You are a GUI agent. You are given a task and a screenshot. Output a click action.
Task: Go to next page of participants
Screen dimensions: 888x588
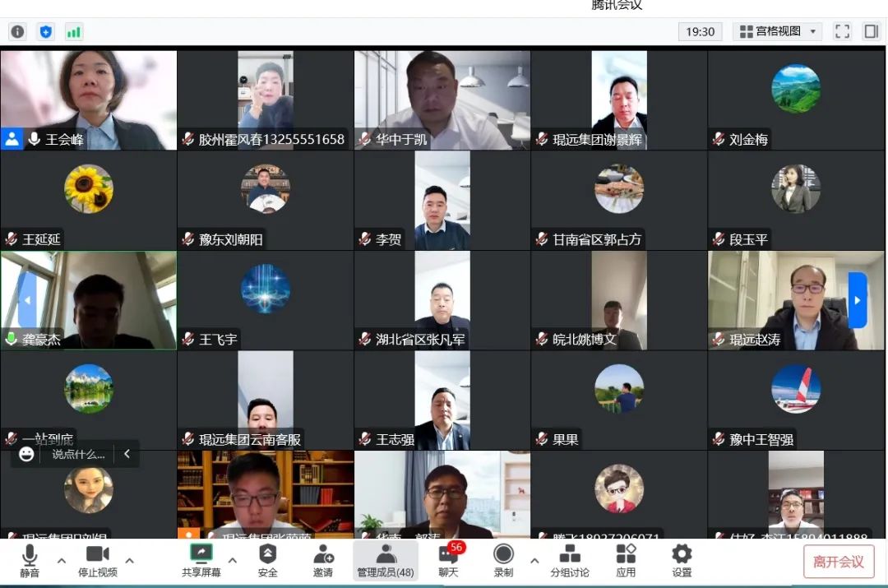click(x=858, y=300)
